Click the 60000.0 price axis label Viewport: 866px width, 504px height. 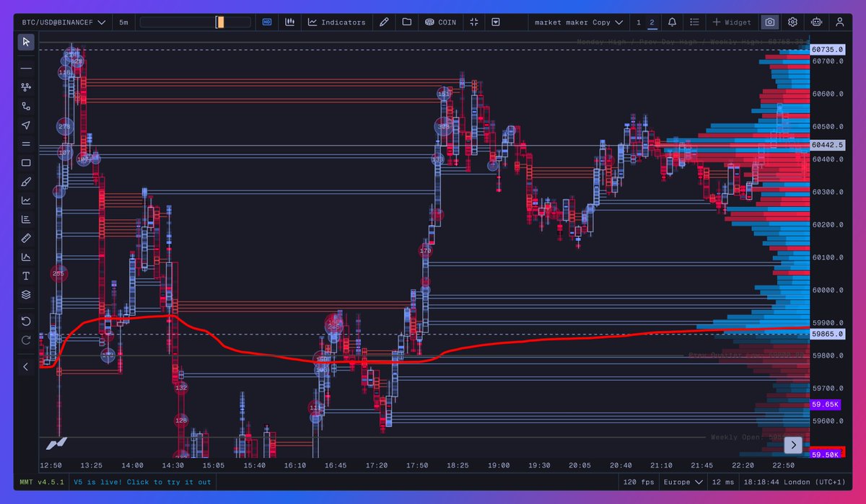tap(827, 291)
